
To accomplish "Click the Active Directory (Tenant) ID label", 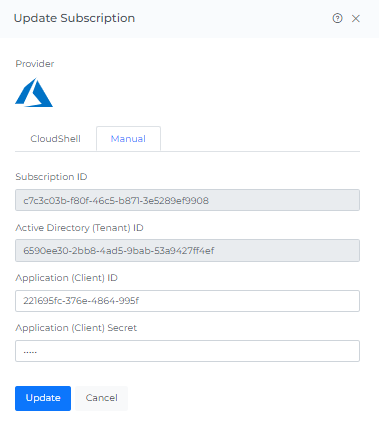I will (79, 228).
